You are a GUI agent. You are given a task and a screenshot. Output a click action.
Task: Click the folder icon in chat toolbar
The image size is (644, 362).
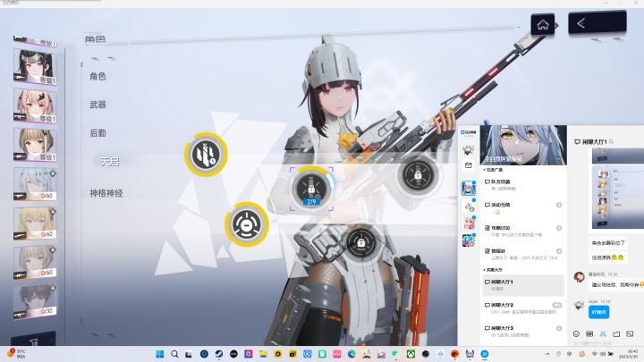click(616, 334)
